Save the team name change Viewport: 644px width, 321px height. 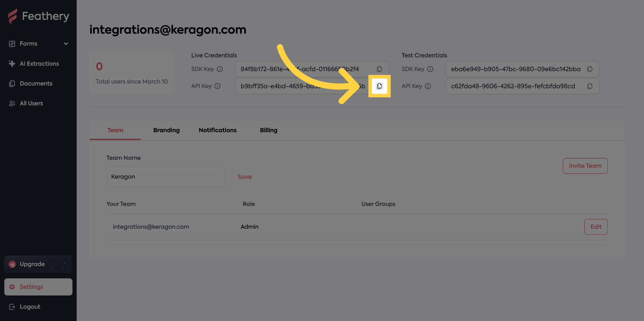pos(245,177)
